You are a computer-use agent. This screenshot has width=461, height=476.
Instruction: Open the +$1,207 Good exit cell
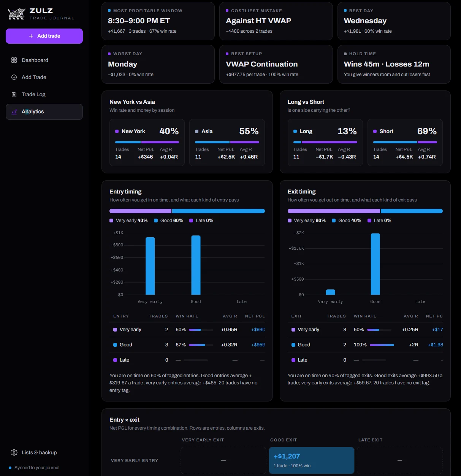click(312, 460)
